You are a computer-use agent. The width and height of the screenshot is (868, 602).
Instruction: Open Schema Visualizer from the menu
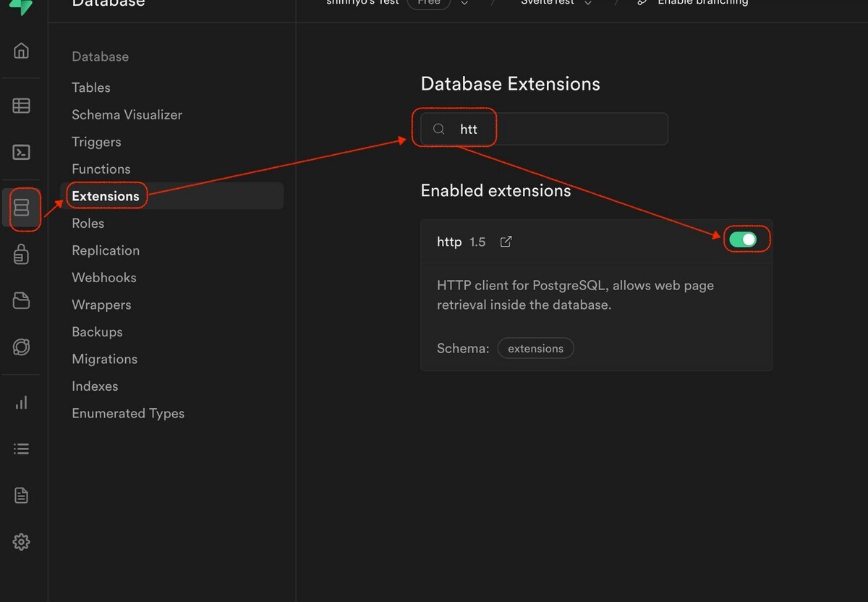pyautogui.click(x=127, y=115)
